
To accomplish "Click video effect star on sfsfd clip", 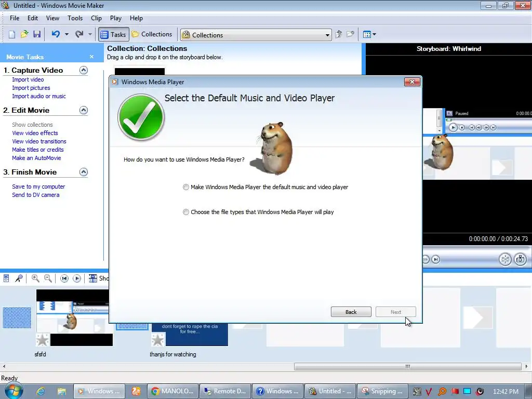I will [43, 340].
